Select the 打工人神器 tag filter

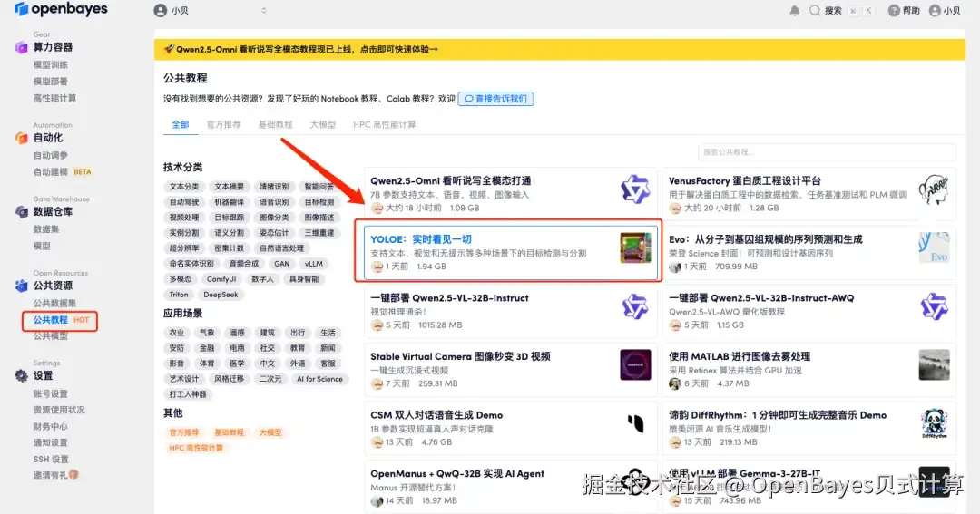(x=188, y=394)
